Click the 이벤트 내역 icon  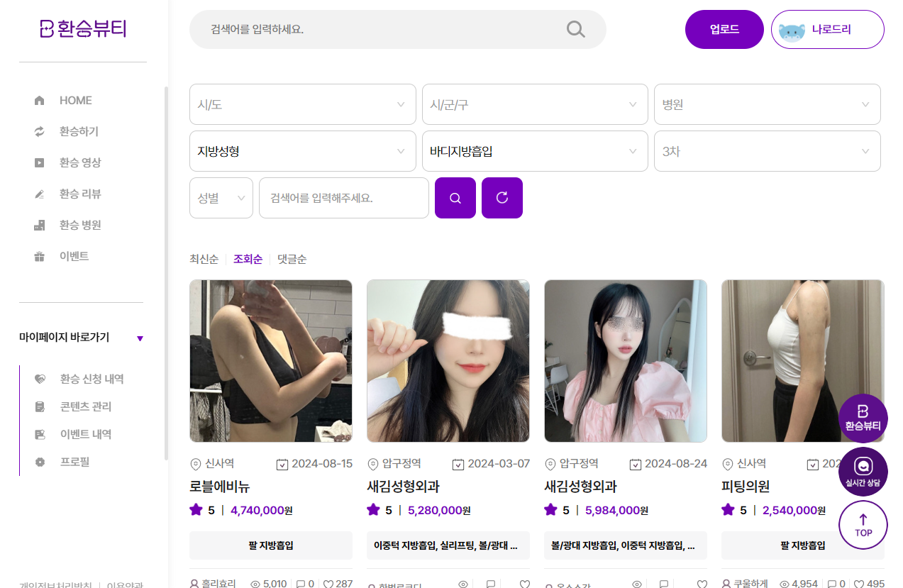tap(40, 435)
